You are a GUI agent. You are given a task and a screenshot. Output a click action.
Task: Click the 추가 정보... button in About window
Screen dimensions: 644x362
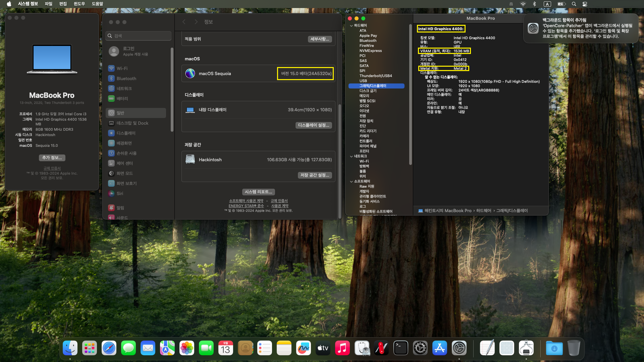tap(52, 158)
